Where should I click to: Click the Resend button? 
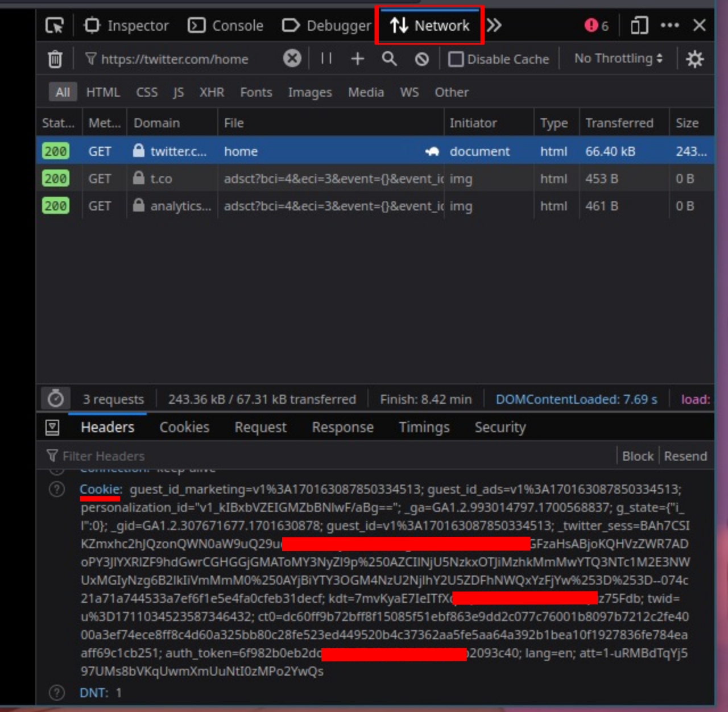(x=685, y=456)
